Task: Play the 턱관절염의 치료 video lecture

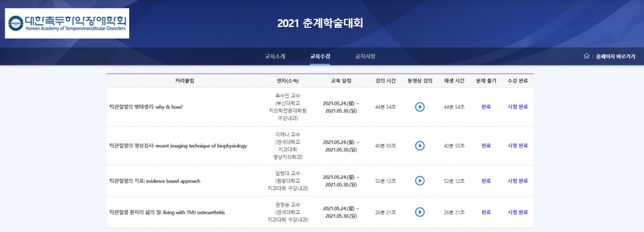Action: 420,181
